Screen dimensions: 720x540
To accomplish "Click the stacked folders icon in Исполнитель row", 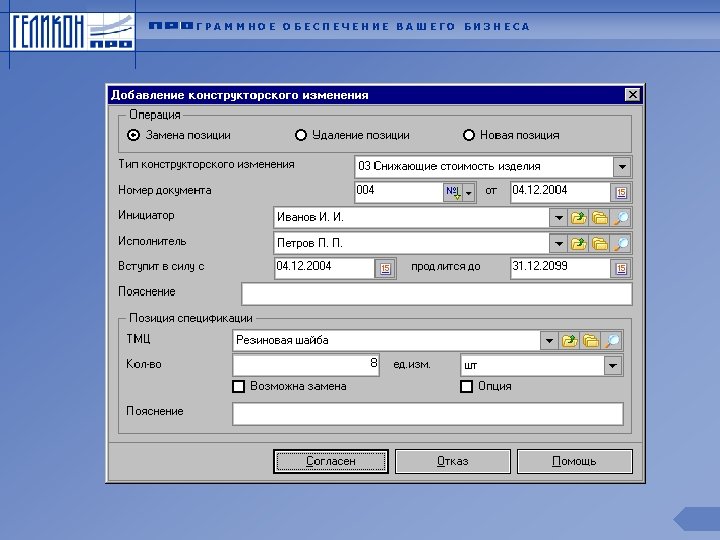I will click(600, 243).
